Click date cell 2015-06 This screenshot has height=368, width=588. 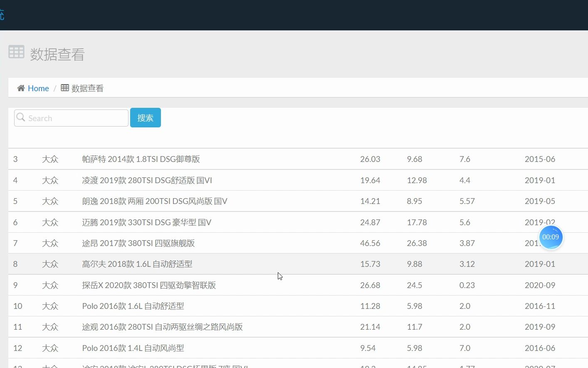point(540,159)
